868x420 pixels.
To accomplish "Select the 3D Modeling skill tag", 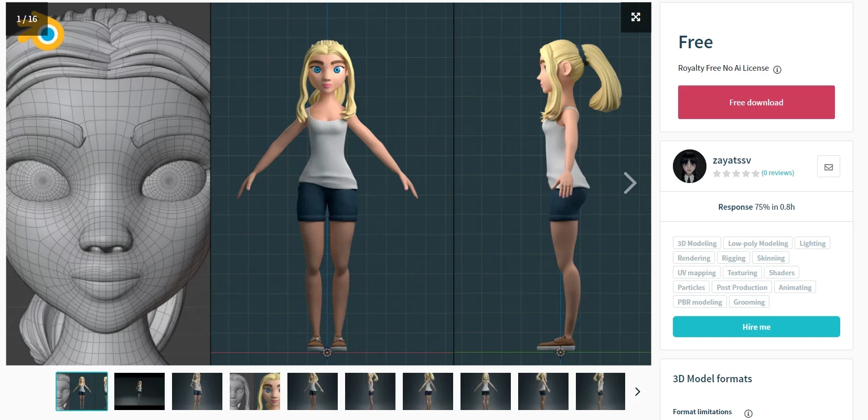I will (x=697, y=243).
